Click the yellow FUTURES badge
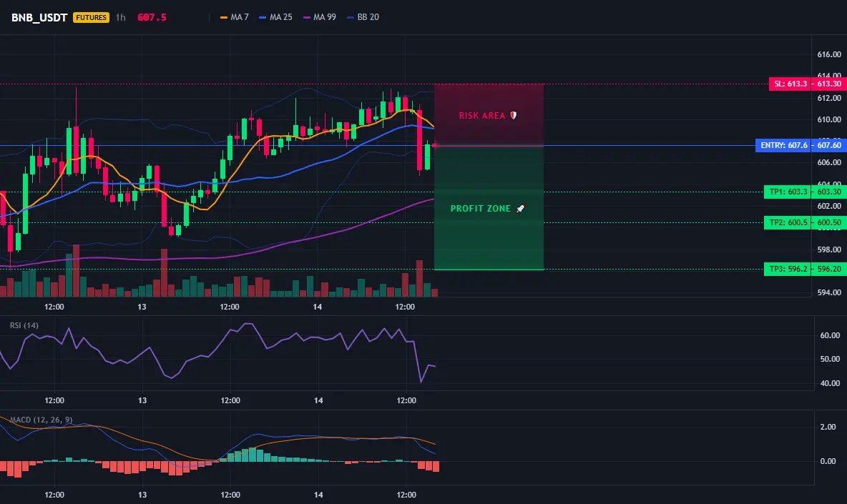The width and height of the screenshot is (847, 504). click(91, 17)
